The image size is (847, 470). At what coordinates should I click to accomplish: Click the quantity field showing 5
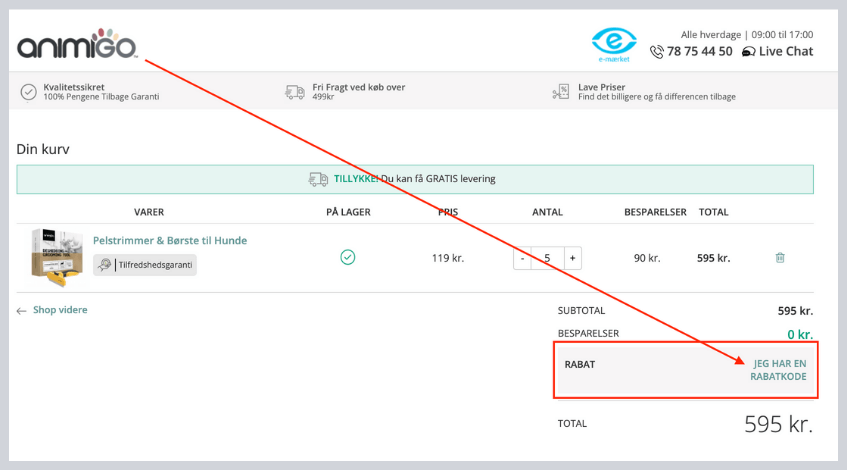click(x=547, y=258)
